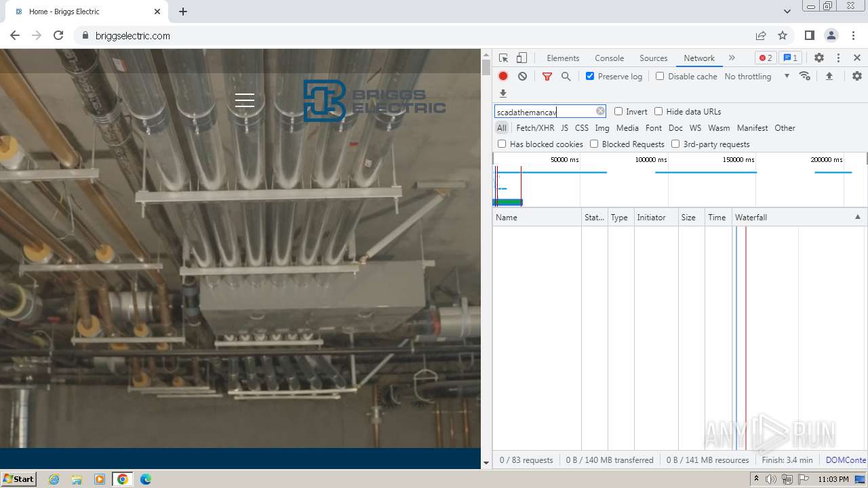Click the Briggs Electric logo
Image resolution: width=868 pixels, height=488 pixels.
374,101
